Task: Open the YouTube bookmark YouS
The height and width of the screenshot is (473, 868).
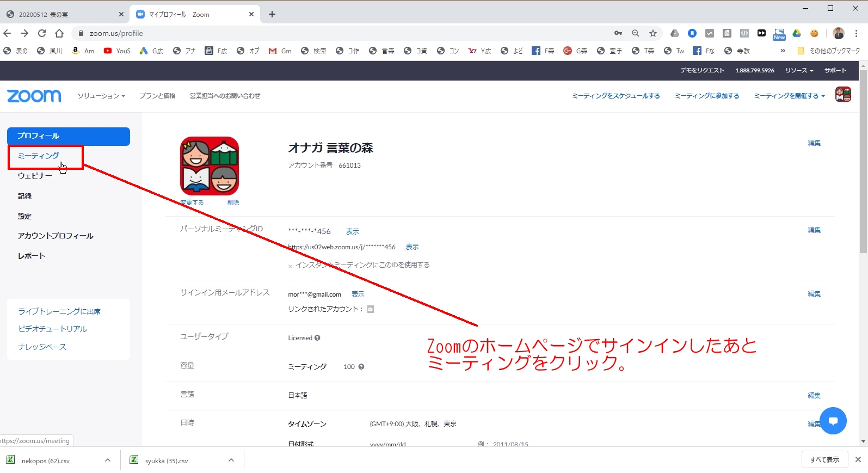Action: point(117,51)
